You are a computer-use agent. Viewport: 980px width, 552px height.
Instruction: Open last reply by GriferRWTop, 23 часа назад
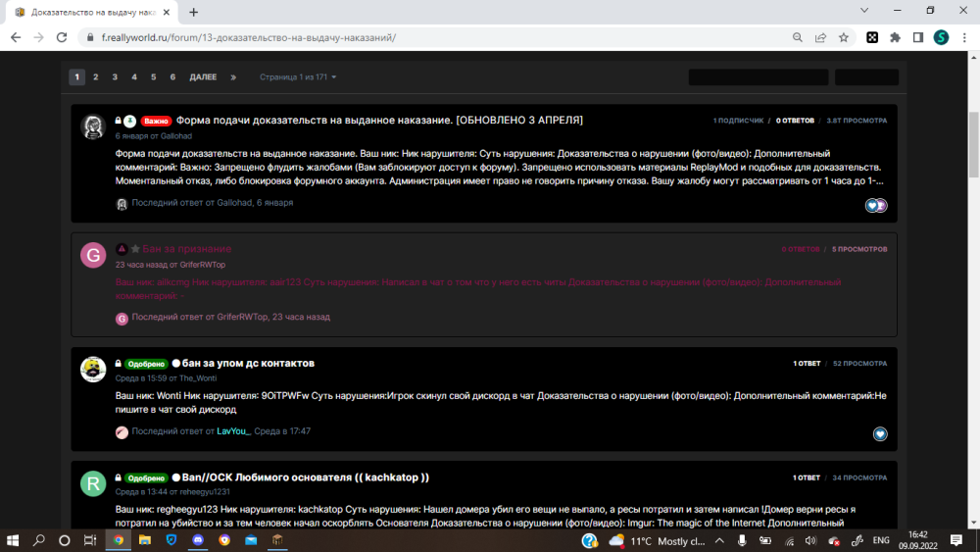tap(230, 317)
